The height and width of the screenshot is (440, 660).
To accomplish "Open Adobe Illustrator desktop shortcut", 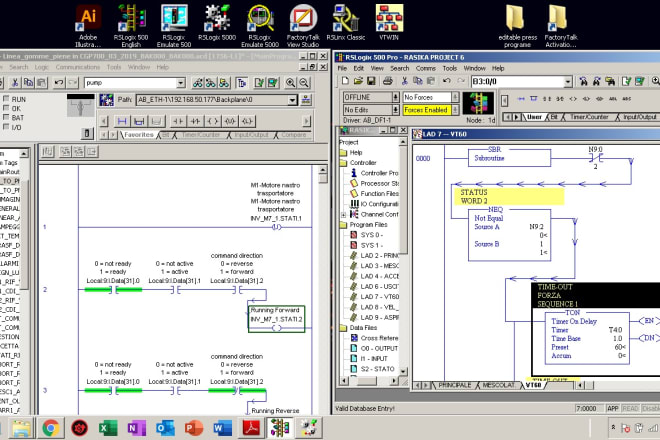I will pyautogui.click(x=88, y=26).
